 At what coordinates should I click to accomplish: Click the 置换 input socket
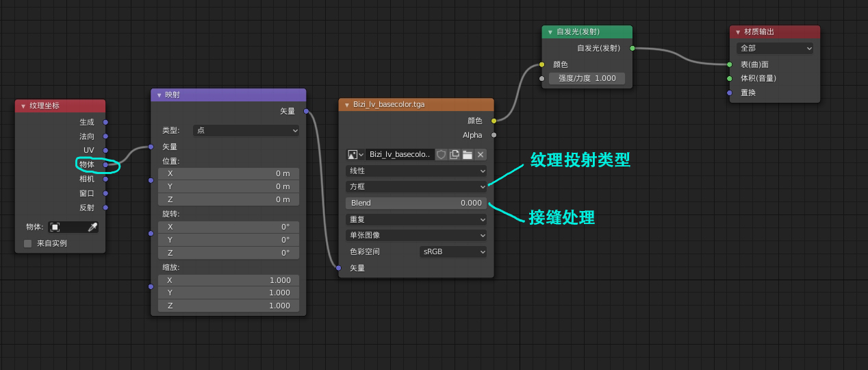point(730,92)
